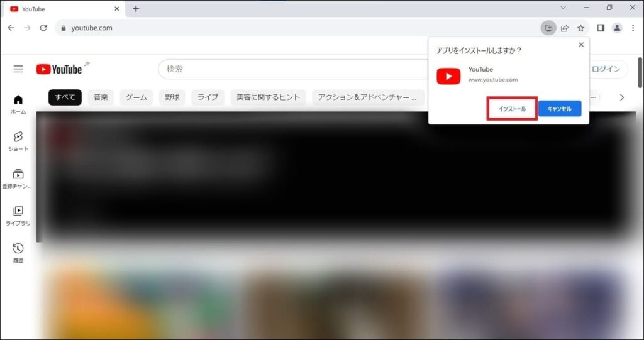The height and width of the screenshot is (340, 644).
Task: Click the install app icon in address bar
Action: 548,28
